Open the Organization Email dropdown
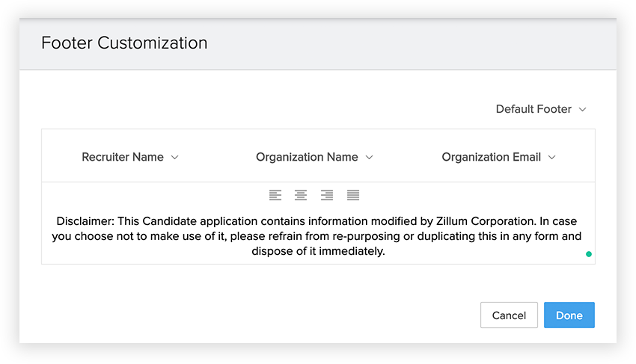Image resolution: width=636 pixels, height=364 pixels. click(x=491, y=157)
